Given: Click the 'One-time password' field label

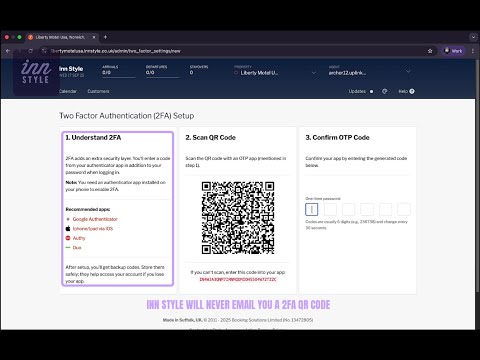Looking at the screenshot, I should [323, 199].
